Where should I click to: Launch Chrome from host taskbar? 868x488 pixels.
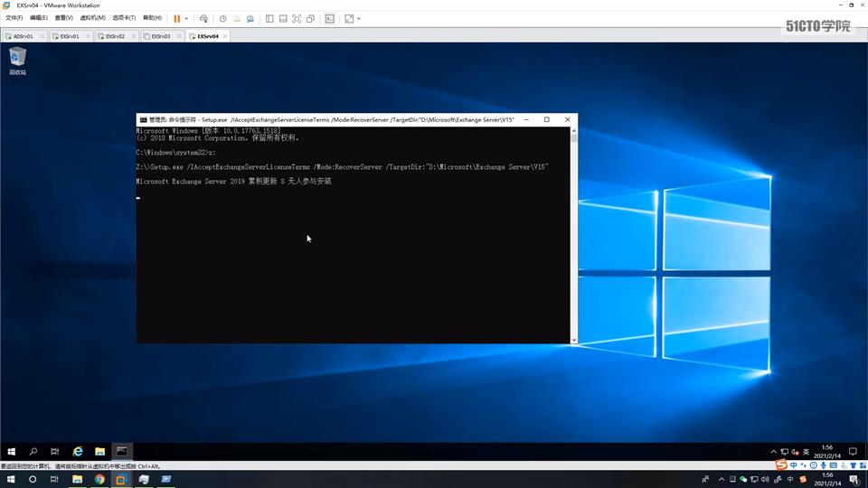pos(99,479)
